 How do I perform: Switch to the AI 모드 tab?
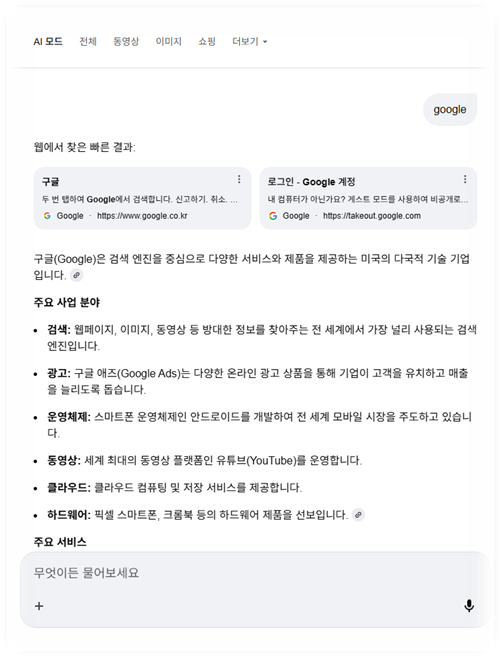point(48,42)
